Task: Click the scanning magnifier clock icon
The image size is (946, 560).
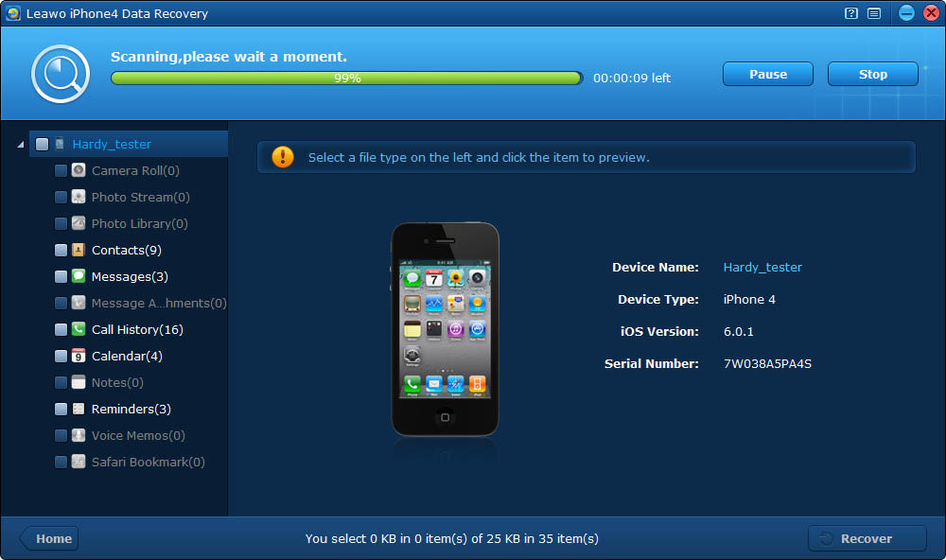Action: (x=61, y=74)
